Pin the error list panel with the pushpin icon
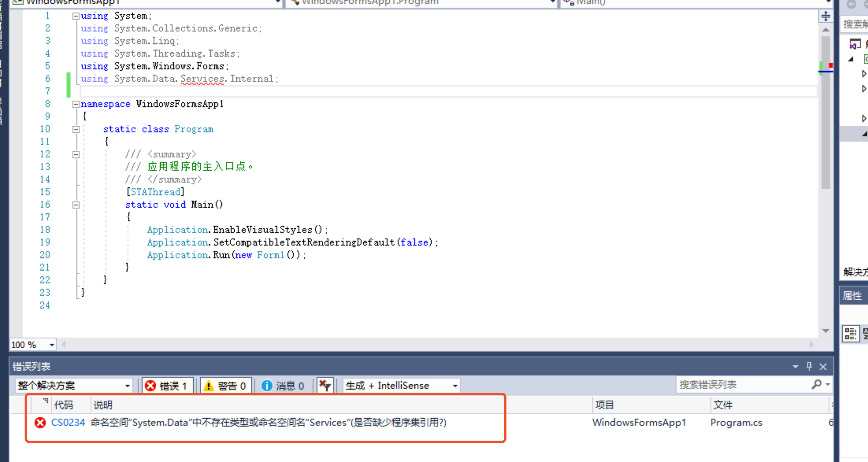The height and width of the screenshot is (462, 868). point(809,366)
